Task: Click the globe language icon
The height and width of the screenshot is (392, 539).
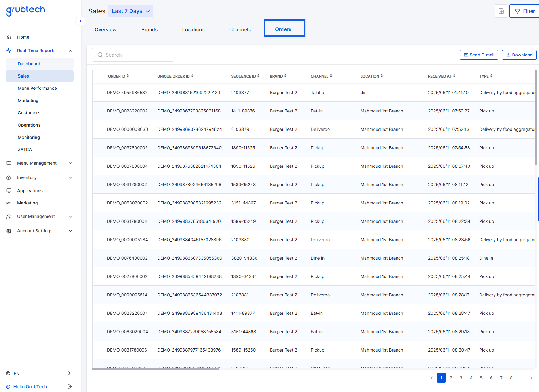Action: (8, 373)
